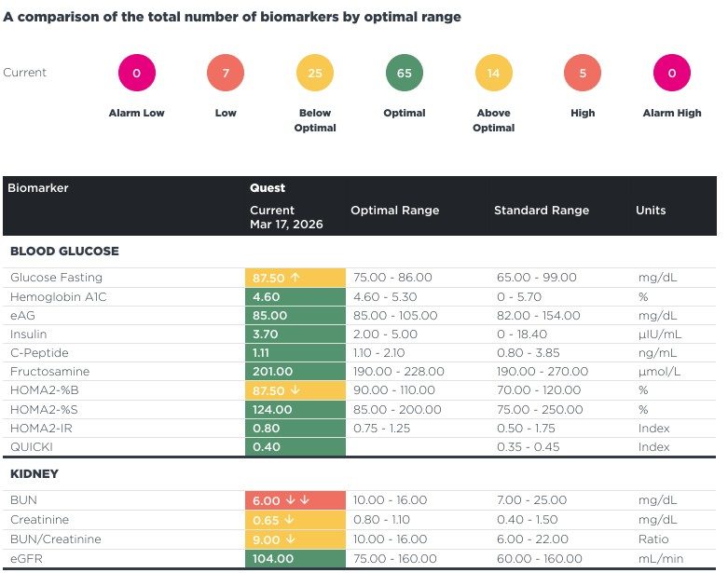Click the down arrow beside Creatinine value
The image size is (728, 573).
(289, 520)
